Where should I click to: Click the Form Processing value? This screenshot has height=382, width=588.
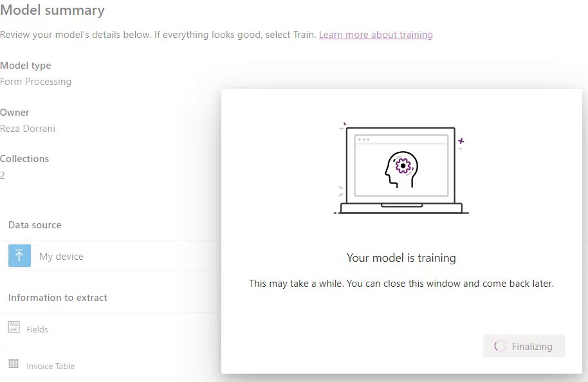(35, 82)
